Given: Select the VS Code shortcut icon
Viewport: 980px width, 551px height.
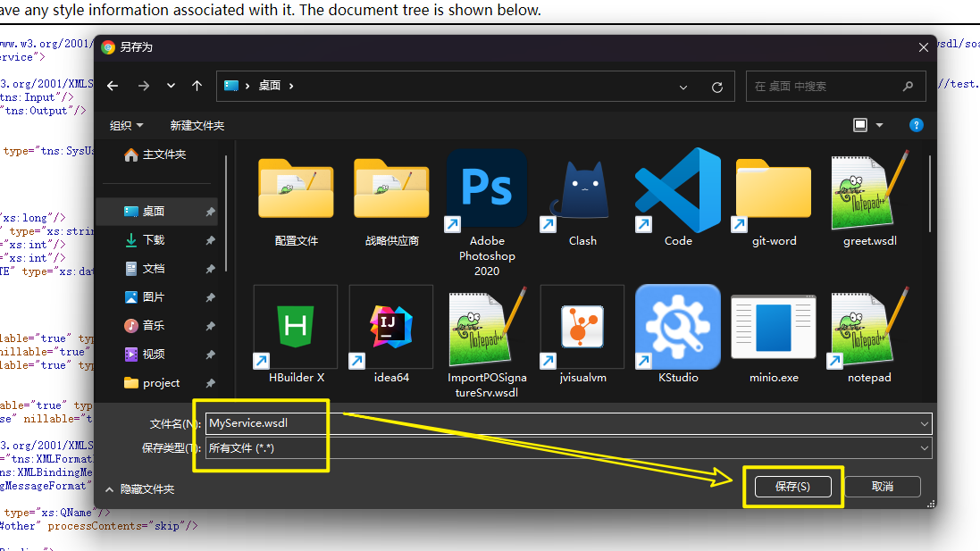Looking at the screenshot, I should point(678,189).
